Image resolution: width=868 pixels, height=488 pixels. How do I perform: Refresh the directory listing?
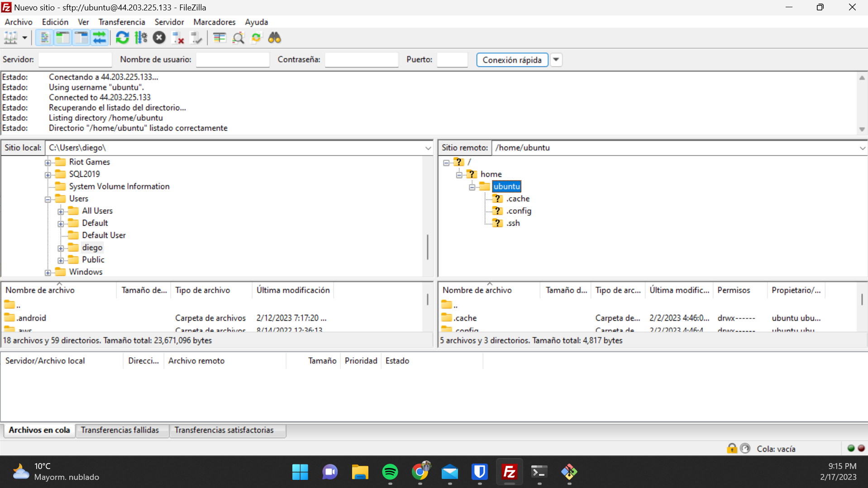coord(123,38)
